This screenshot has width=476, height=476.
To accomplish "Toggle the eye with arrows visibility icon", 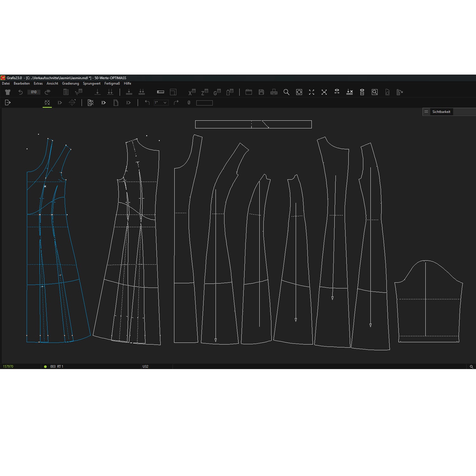I will [x=337, y=92].
